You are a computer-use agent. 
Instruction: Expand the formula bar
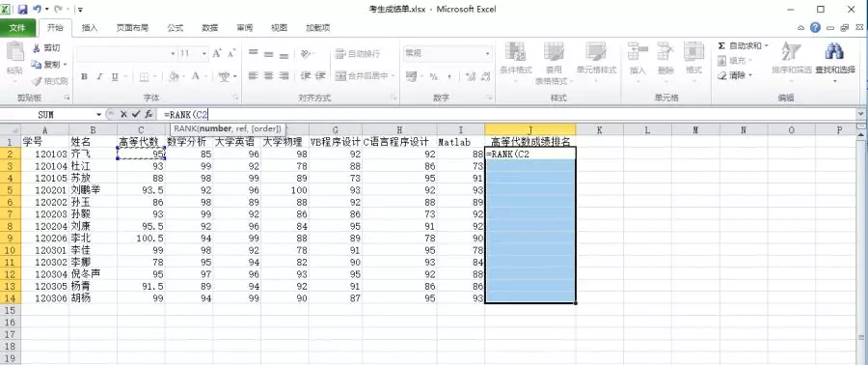[861, 114]
